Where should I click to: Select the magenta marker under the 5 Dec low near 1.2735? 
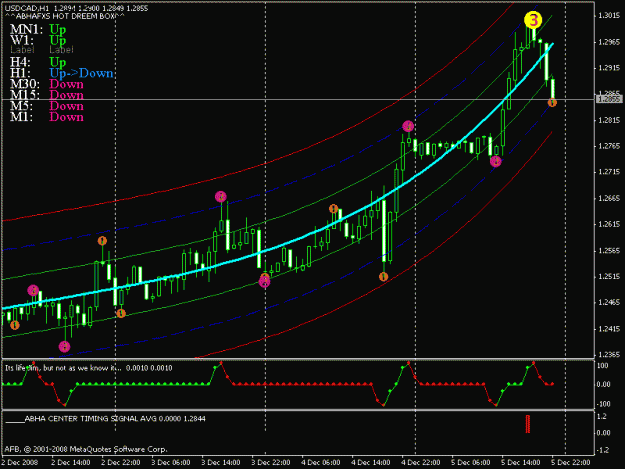(x=495, y=161)
